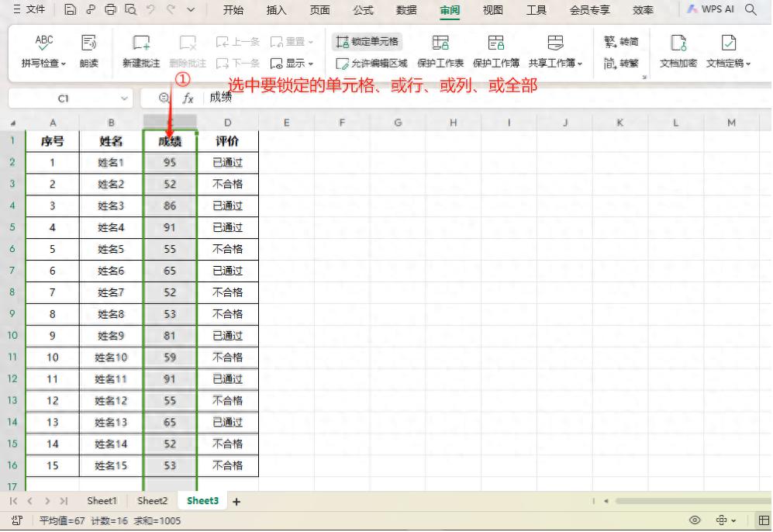Viewport: 773px width, 532px height.
Task: Open the 文件 menu
Action: point(29,9)
